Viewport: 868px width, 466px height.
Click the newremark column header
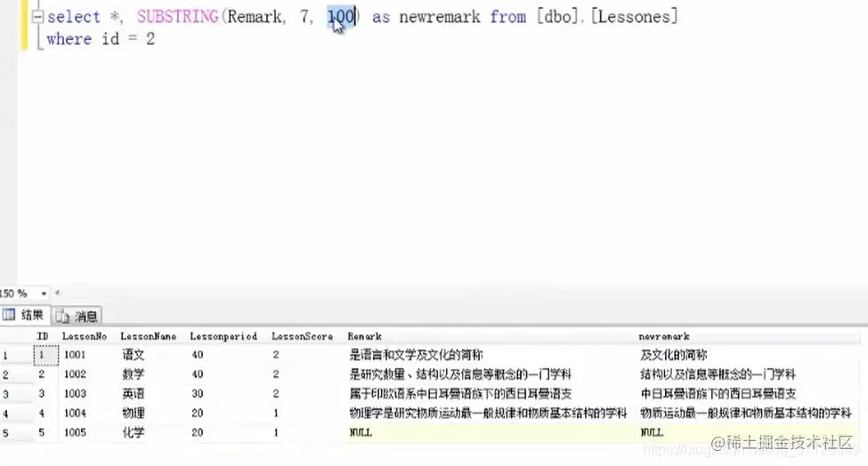[664, 336]
